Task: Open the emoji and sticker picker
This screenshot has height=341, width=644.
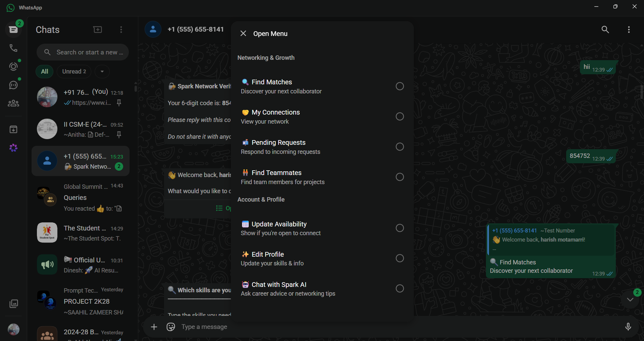Action: click(171, 327)
